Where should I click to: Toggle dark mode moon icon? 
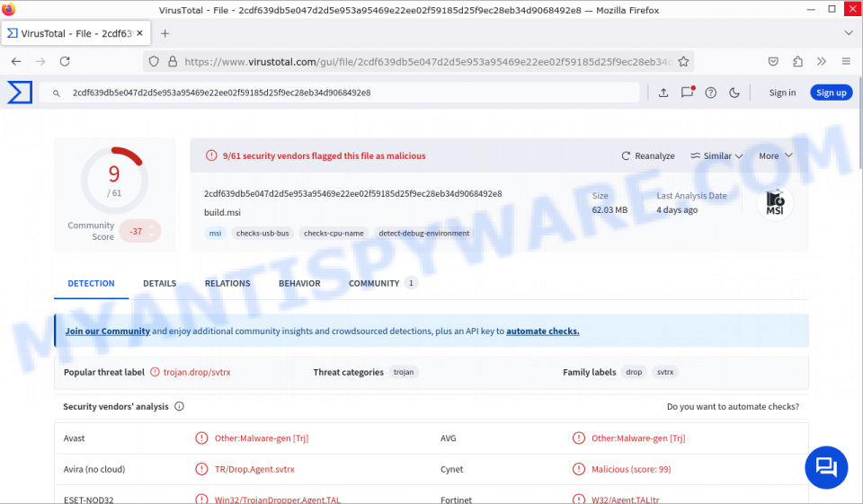click(x=734, y=93)
